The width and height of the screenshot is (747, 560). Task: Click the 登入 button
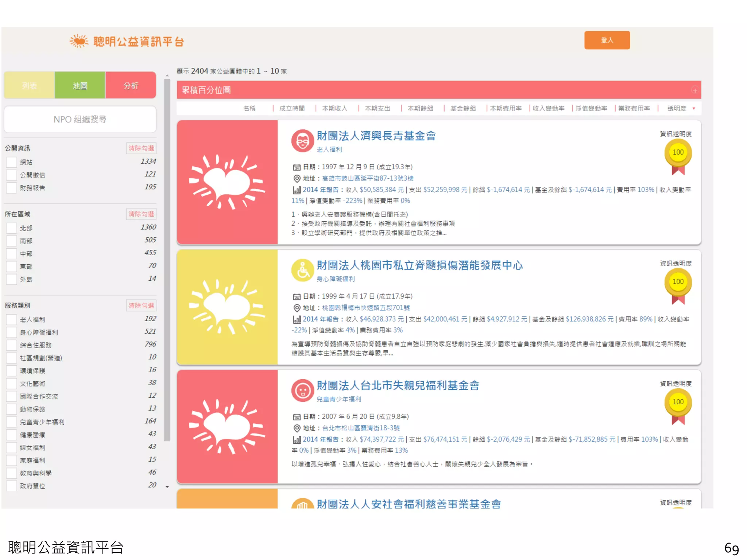pyautogui.click(x=607, y=40)
